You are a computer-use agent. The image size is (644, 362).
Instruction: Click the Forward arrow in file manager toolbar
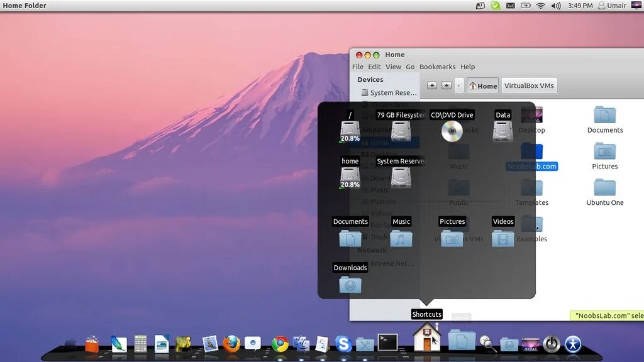coord(447,85)
